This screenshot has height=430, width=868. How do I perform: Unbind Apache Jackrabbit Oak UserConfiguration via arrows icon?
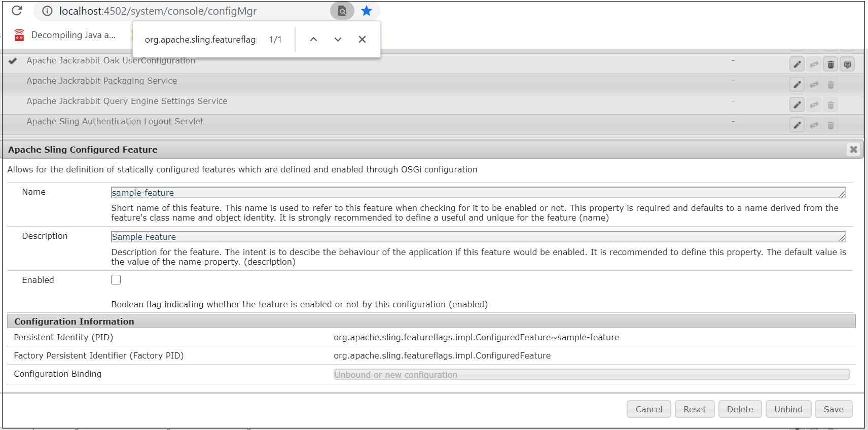814,64
